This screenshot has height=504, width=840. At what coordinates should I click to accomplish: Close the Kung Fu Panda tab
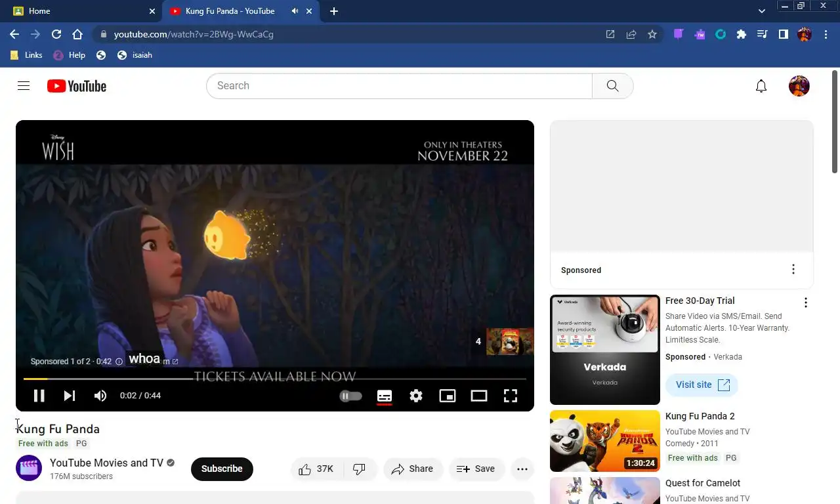[x=309, y=11]
